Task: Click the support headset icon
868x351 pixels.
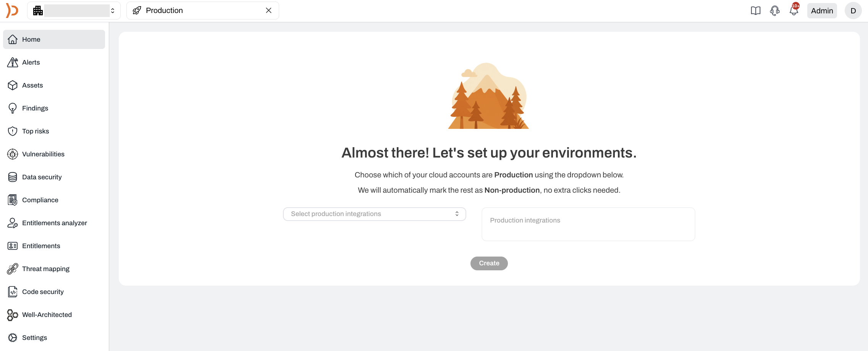Action: pyautogui.click(x=774, y=10)
